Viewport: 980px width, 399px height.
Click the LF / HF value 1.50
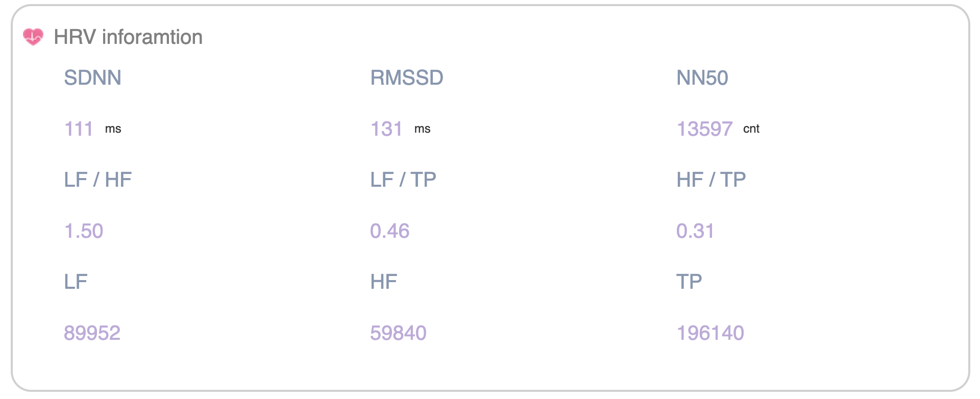[84, 231]
